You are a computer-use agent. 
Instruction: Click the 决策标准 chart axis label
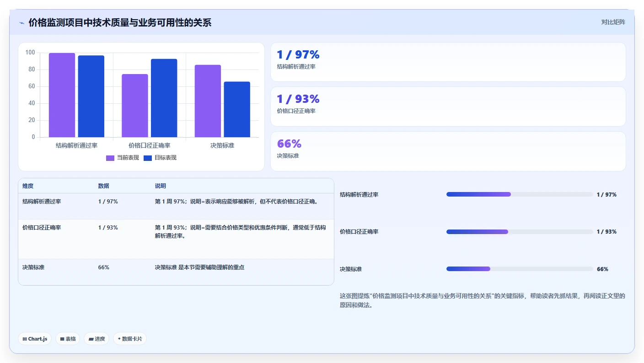[222, 145]
